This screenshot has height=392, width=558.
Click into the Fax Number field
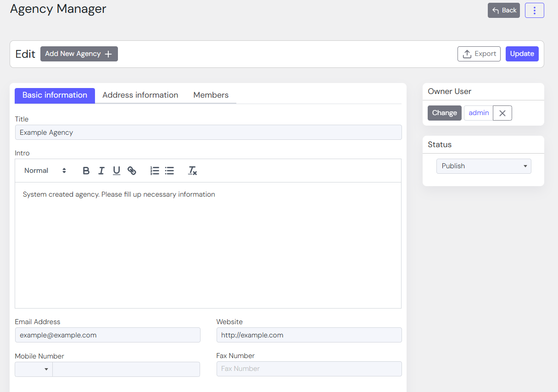point(309,369)
